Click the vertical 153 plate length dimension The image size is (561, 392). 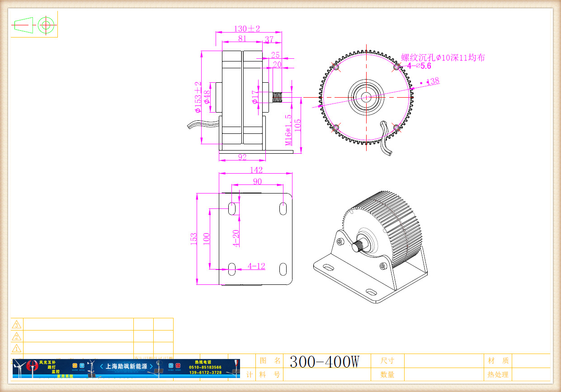click(194, 239)
